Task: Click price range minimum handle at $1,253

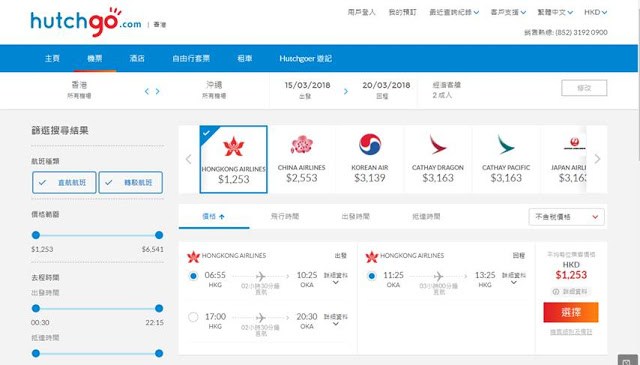Action: click(x=36, y=235)
